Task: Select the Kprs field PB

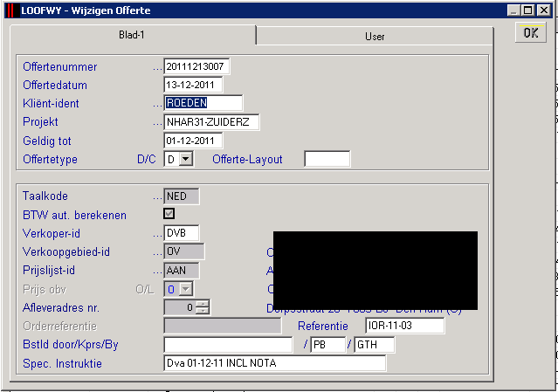Action: pyautogui.click(x=327, y=345)
